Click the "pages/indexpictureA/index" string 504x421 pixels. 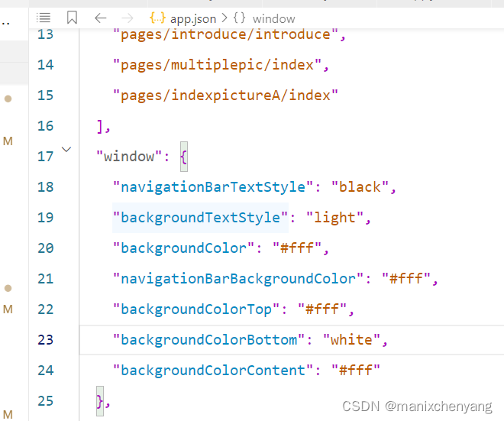pyautogui.click(x=225, y=96)
